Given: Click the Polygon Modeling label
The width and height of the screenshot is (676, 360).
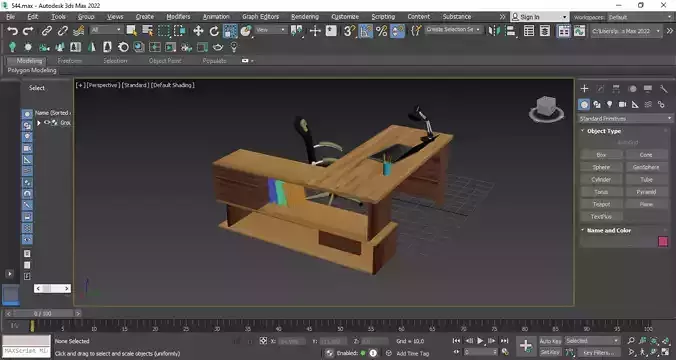Looking at the screenshot, I should [x=32, y=70].
